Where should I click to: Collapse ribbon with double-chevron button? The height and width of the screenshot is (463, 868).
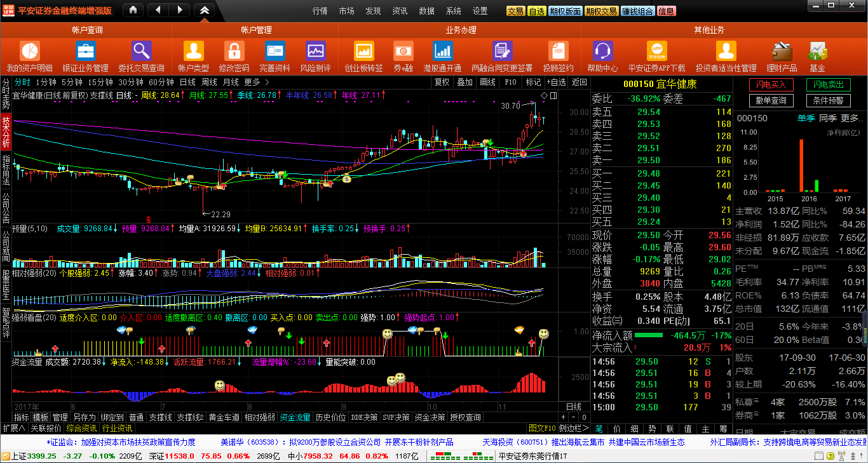[204, 10]
